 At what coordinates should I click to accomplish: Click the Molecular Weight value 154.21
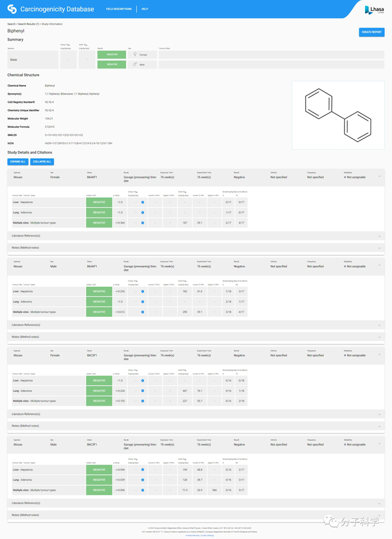tap(49, 119)
